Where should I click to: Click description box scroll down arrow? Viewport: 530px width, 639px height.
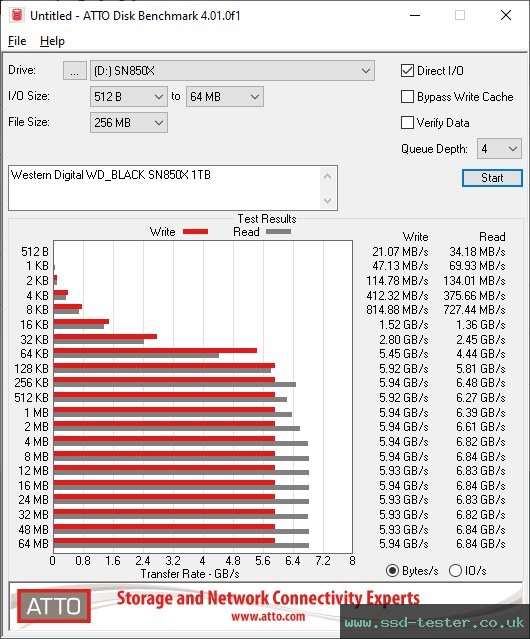(328, 201)
